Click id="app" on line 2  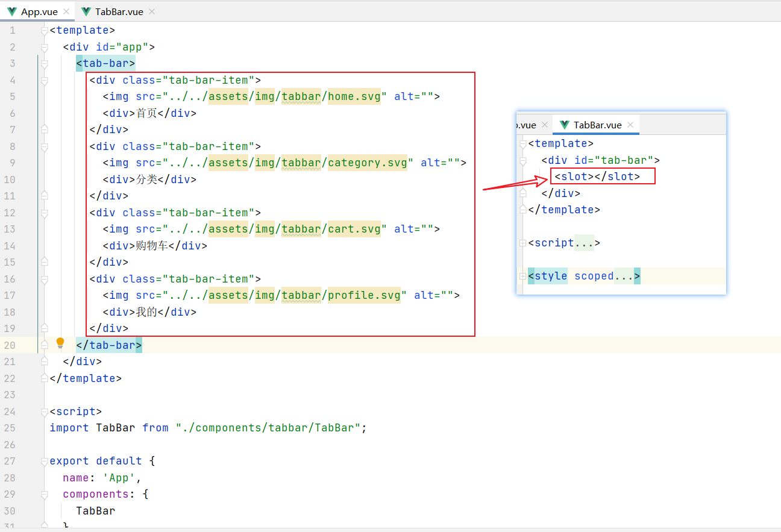[x=122, y=47]
